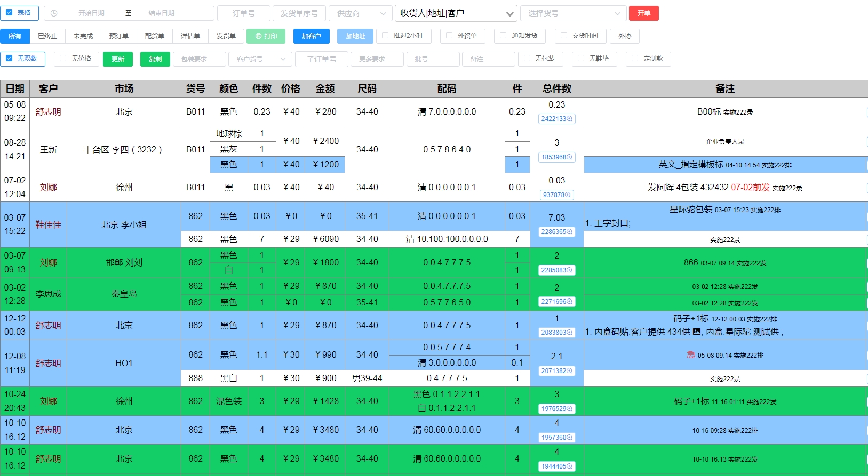This screenshot has height=476, width=868.
Task: Click the 打印 print button
Action: pos(266,36)
